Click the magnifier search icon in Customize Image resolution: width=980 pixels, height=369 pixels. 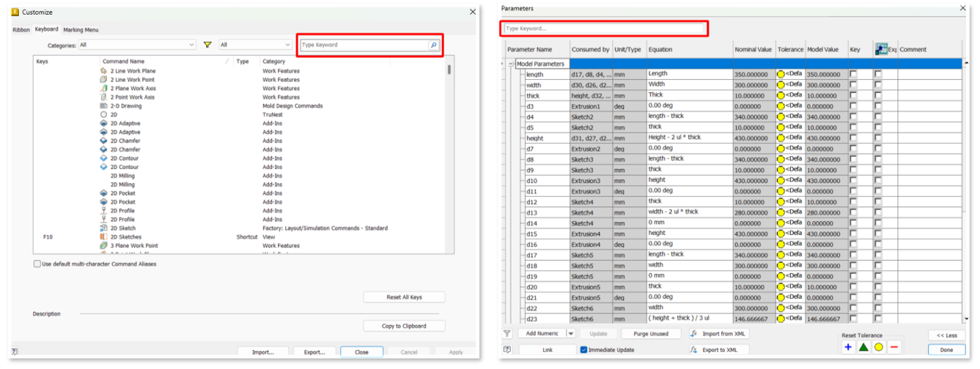433,45
